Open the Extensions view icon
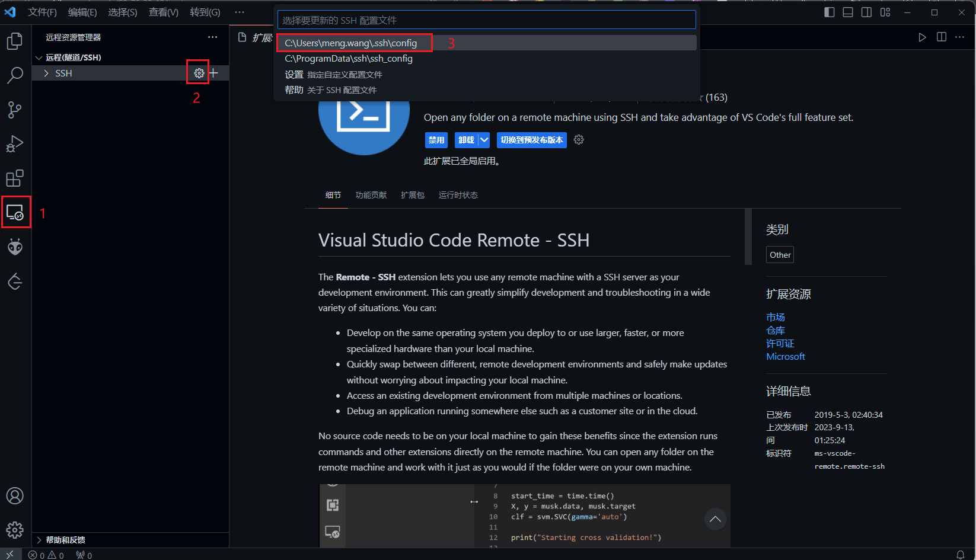The image size is (976, 560). coord(15,178)
